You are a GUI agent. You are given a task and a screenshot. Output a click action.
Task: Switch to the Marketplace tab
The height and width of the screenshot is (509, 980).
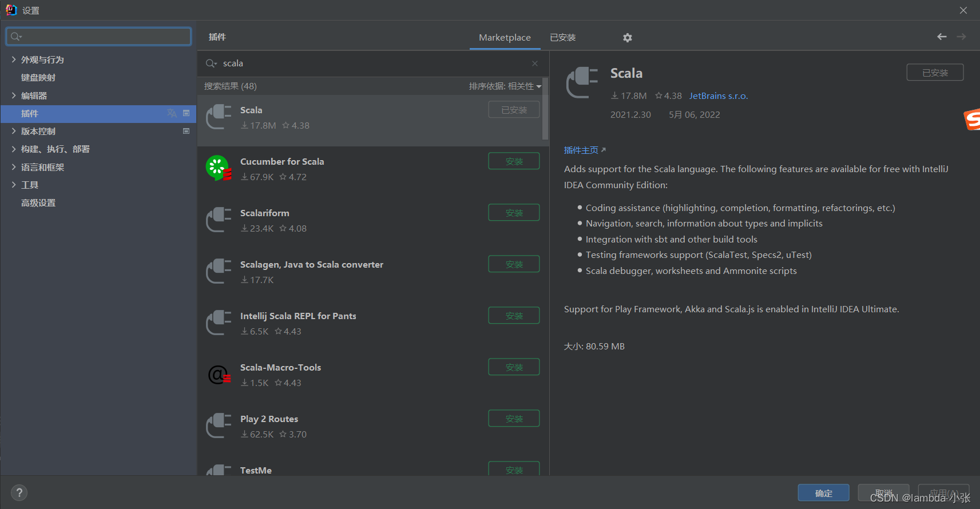coord(505,37)
